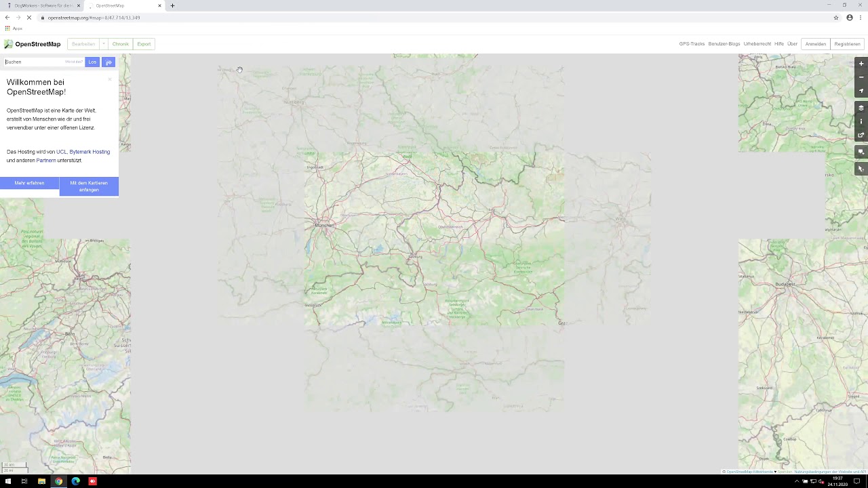Screen dimensions: 868x488
Task: Click the browser address bar URL
Action: [94, 18]
